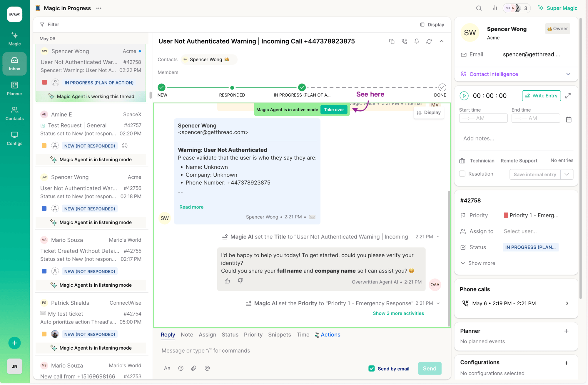Open Assign to user selector
This screenshot has width=588, height=385.
(x=520, y=231)
